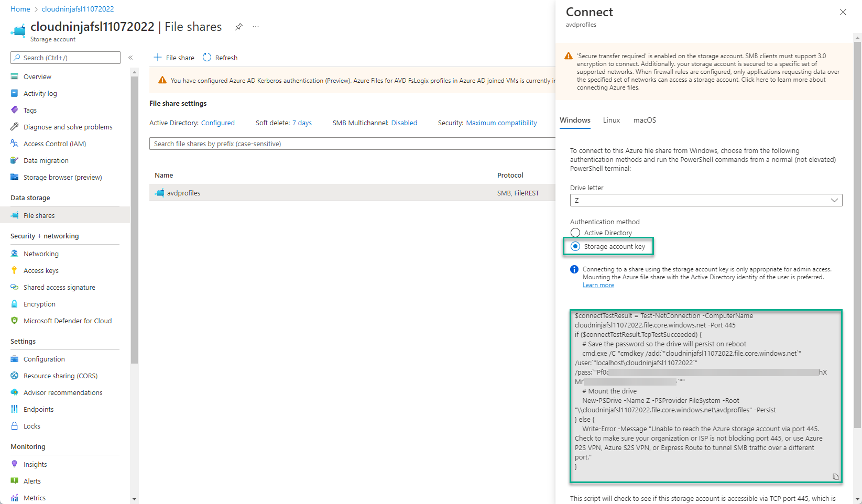This screenshot has height=504, width=862.
Task: Select Active Directory authentication method
Action: [575, 233]
